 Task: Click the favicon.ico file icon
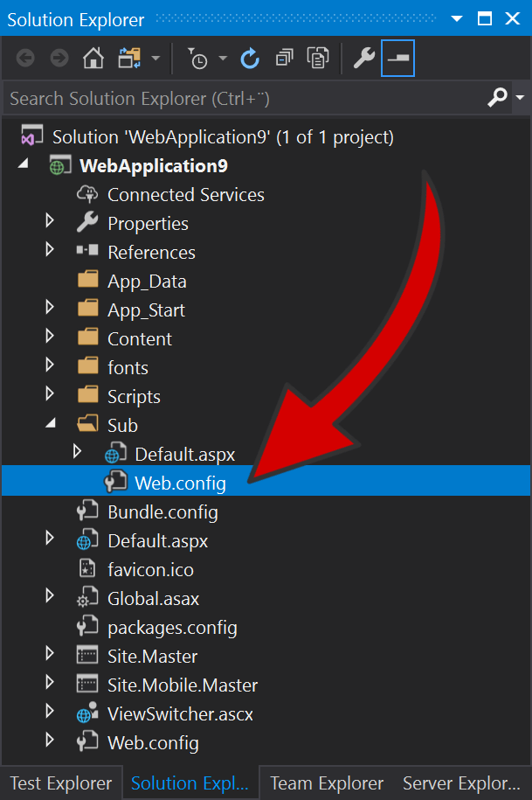tap(85, 569)
